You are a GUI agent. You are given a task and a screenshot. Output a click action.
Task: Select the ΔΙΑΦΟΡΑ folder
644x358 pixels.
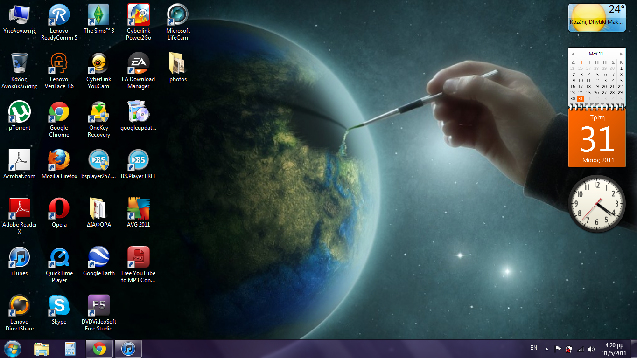coord(99,213)
